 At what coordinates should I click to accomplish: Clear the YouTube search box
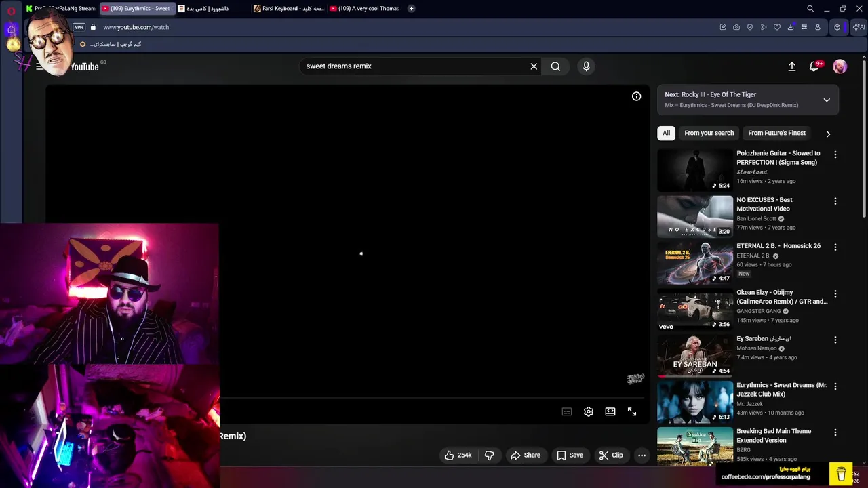click(x=534, y=66)
